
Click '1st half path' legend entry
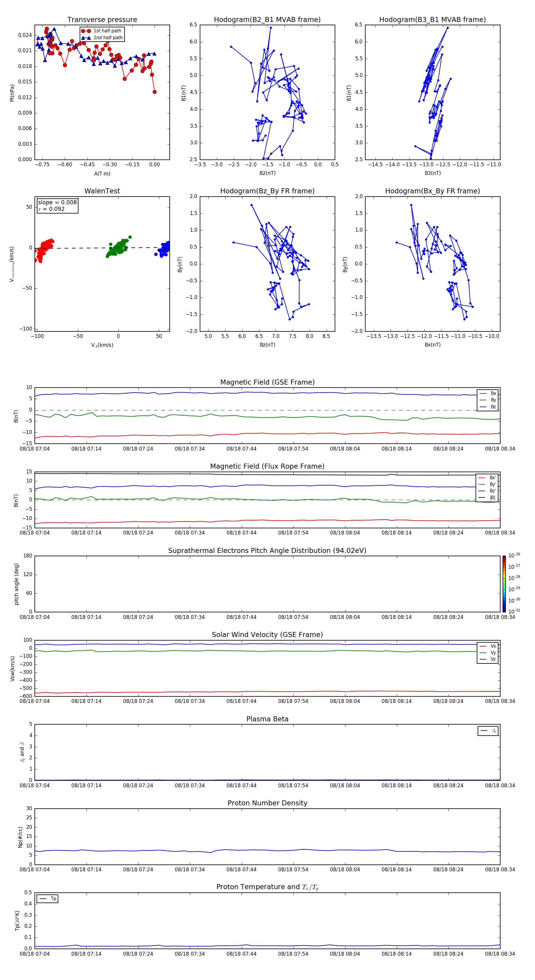(x=102, y=31)
